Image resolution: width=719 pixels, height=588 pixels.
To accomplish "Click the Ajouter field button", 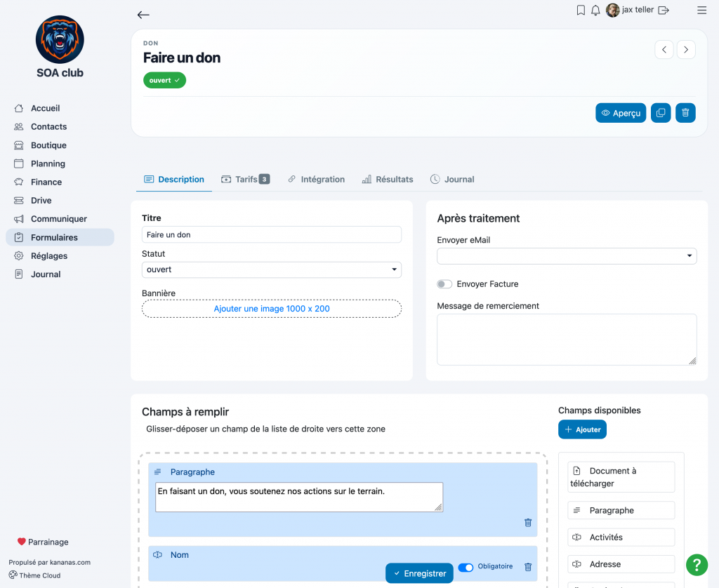I will [582, 429].
